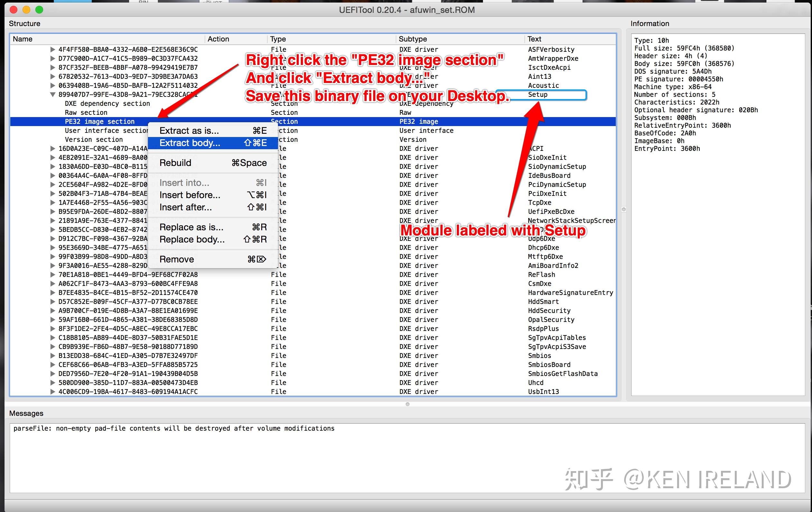Click "Rebuild" in the context menu
This screenshot has width=812, height=512.
(x=175, y=163)
